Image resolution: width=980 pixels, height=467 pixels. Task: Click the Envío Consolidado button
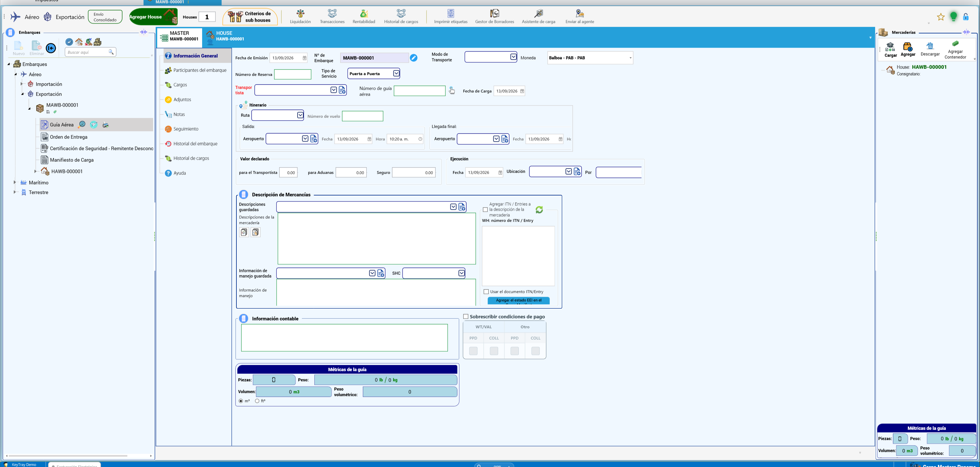[x=105, y=17]
